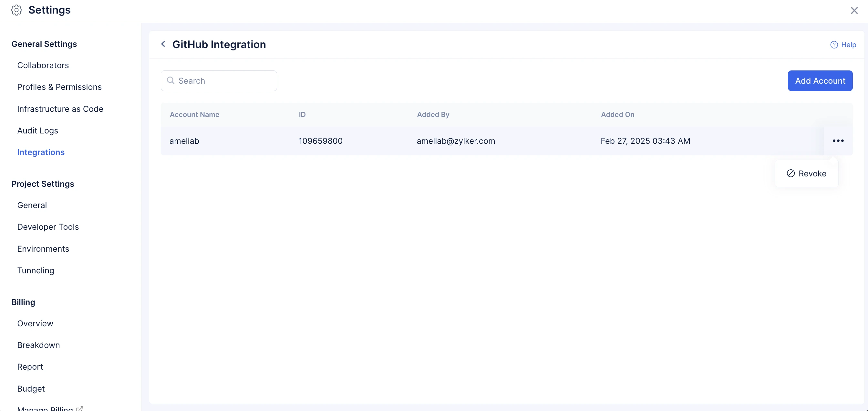The height and width of the screenshot is (411, 868).
Task: Click the Search input field
Action: coord(219,80)
